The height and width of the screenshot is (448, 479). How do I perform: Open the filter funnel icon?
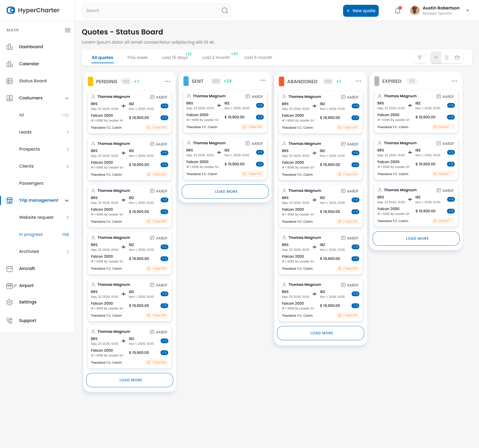pos(420,57)
